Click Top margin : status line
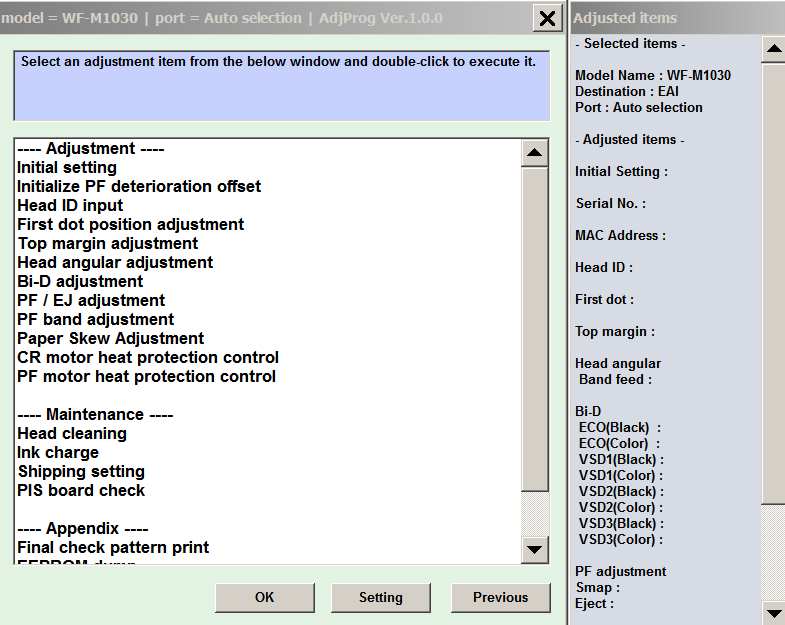 click(x=615, y=332)
